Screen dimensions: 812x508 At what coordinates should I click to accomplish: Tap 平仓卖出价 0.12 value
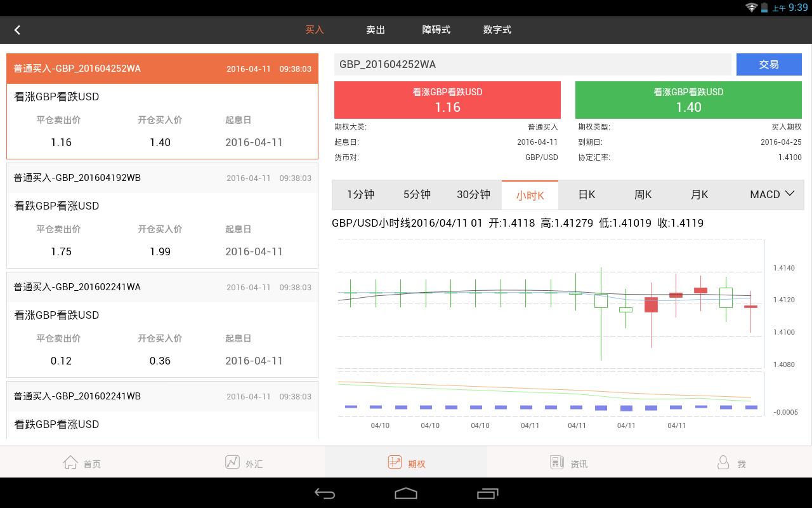62,361
